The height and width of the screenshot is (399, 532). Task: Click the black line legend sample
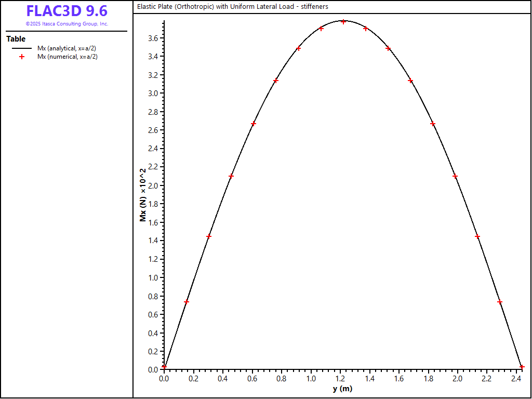click(22, 48)
